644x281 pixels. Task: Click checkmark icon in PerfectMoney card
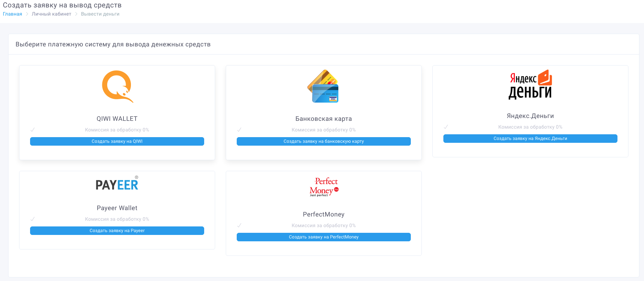pos(239,225)
